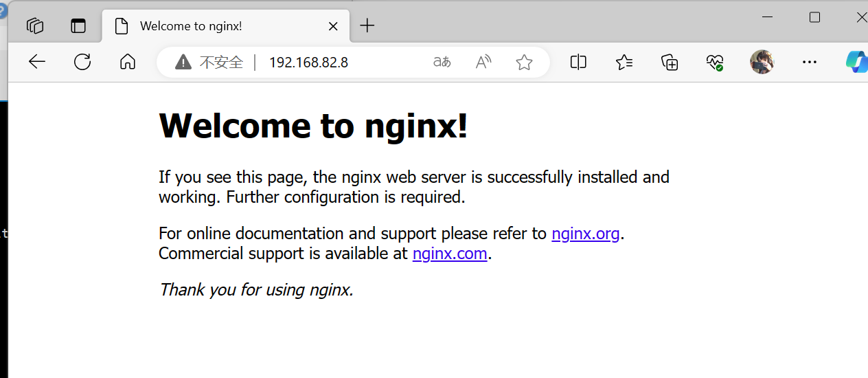Open Browser essentials heart icon
This screenshot has width=868, height=378.
pyautogui.click(x=715, y=63)
